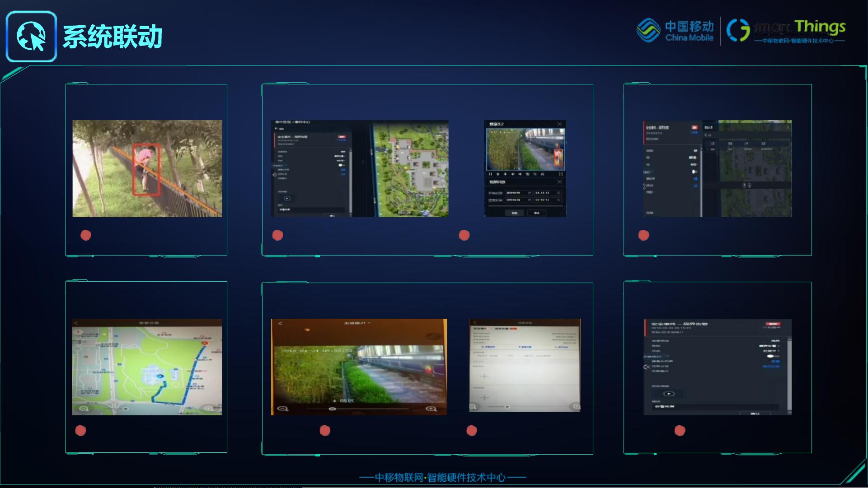The image size is (868, 488).
Task: Close the video playback search panel
Action: [559, 182]
